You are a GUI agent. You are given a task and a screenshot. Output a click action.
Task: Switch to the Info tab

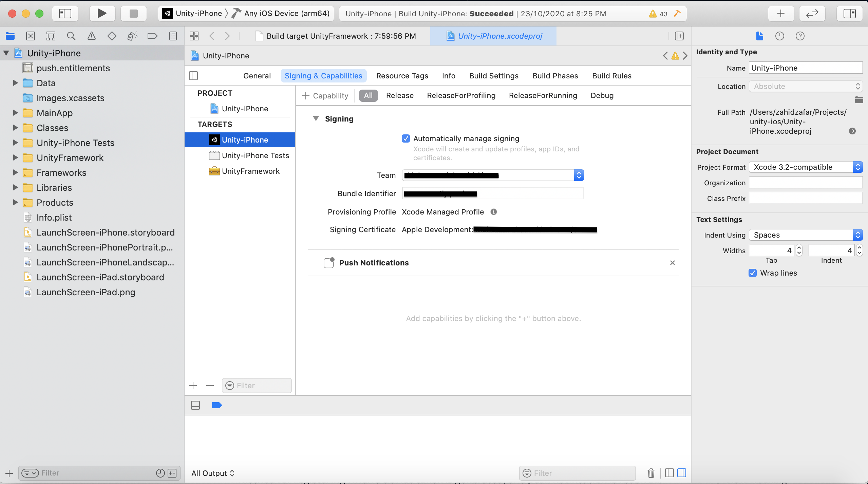[449, 76]
